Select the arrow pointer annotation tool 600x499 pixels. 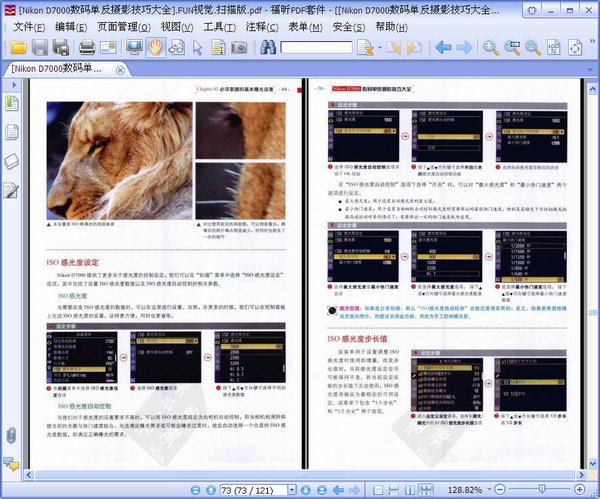(197, 48)
